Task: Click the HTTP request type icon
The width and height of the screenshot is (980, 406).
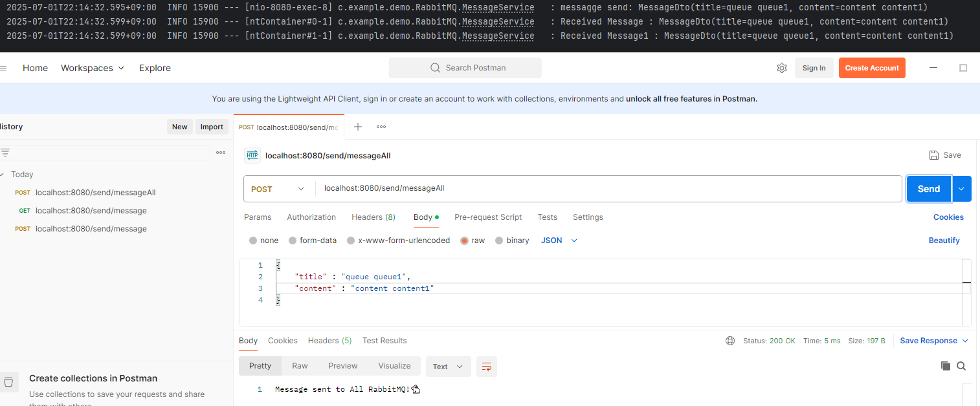Action: click(252, 155)
